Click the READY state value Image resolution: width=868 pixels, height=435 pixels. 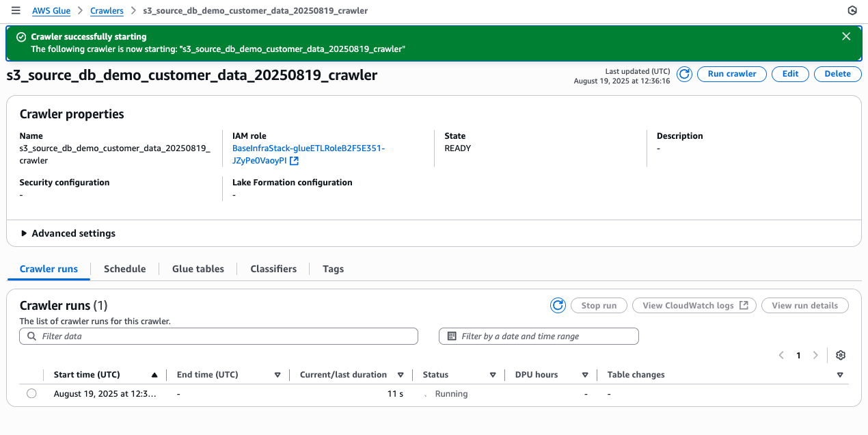click(x=458, y=148)
